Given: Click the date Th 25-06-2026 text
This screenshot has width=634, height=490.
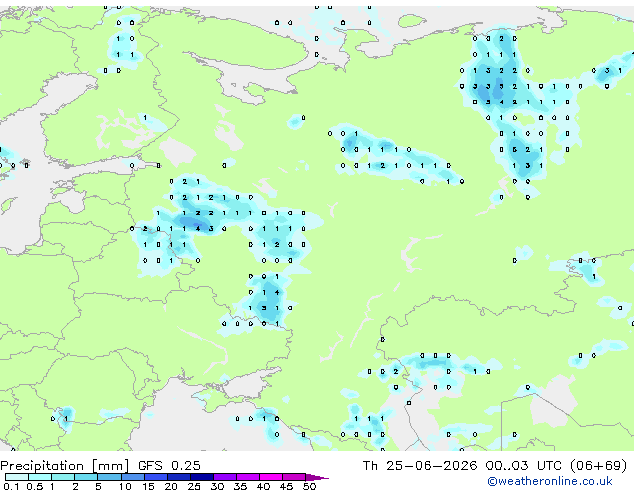Looking at the screenshot, I should click(420, 466).
